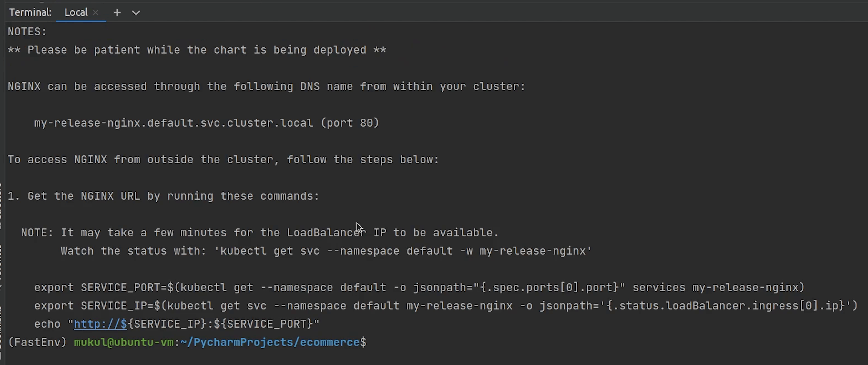Click the 'Please be patient' message line
The height and width of the screenshot is (365, 868).
coord(197,50)
